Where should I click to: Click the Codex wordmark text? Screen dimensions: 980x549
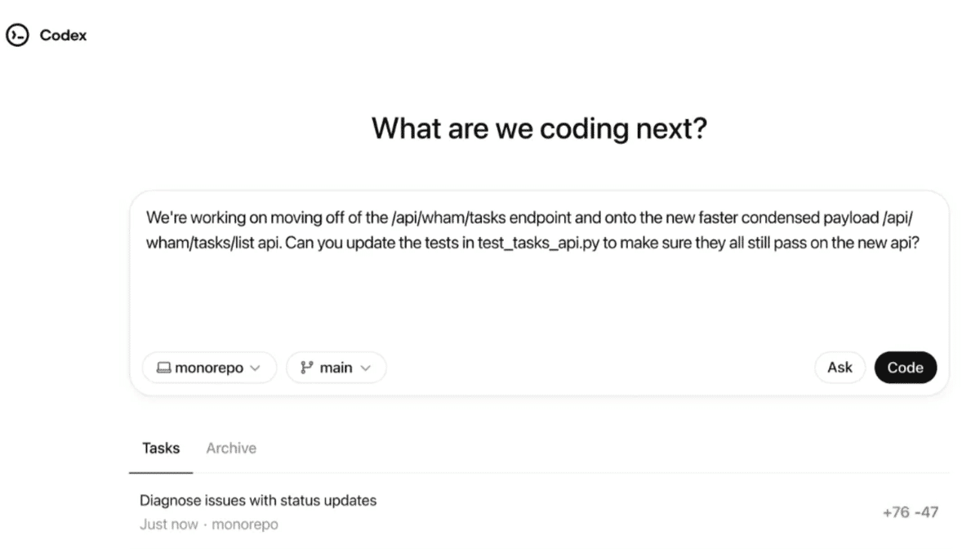tap(64, 36)
